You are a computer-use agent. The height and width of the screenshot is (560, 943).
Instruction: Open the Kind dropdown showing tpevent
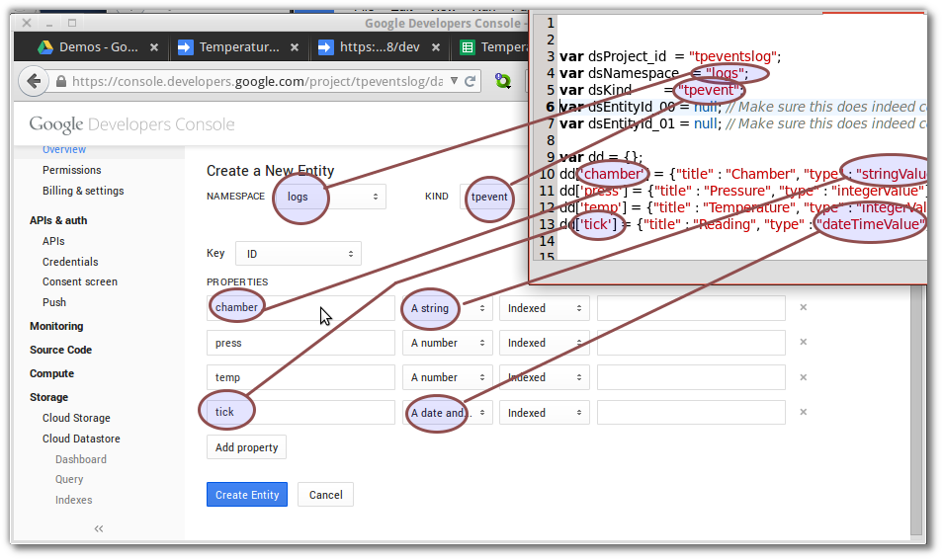pos(494,197)
